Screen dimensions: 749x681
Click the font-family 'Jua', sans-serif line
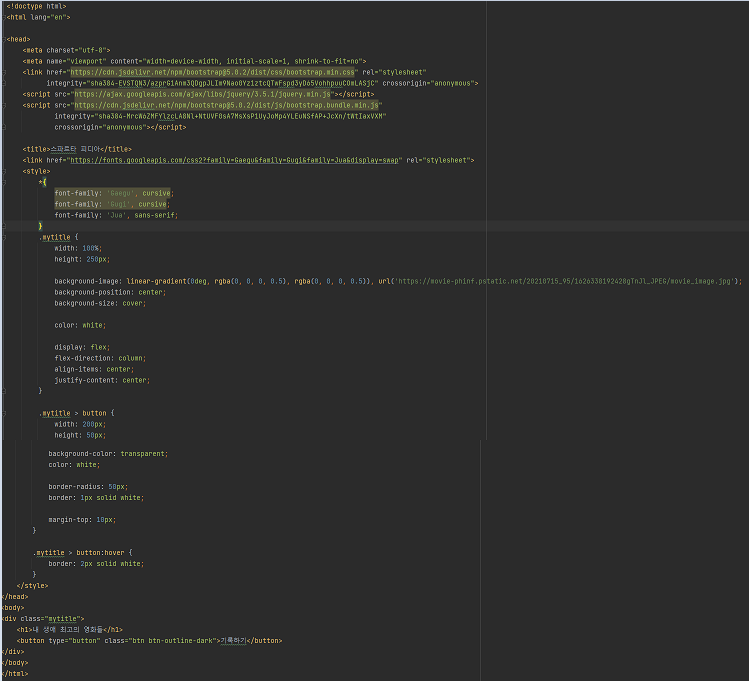[x=116, y=215]
